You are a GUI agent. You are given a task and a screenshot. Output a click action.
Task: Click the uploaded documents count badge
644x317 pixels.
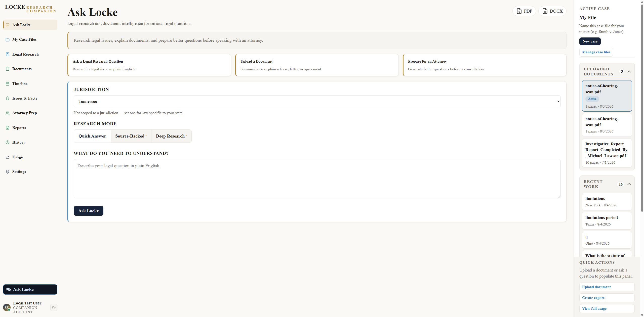tap(622, 72)
